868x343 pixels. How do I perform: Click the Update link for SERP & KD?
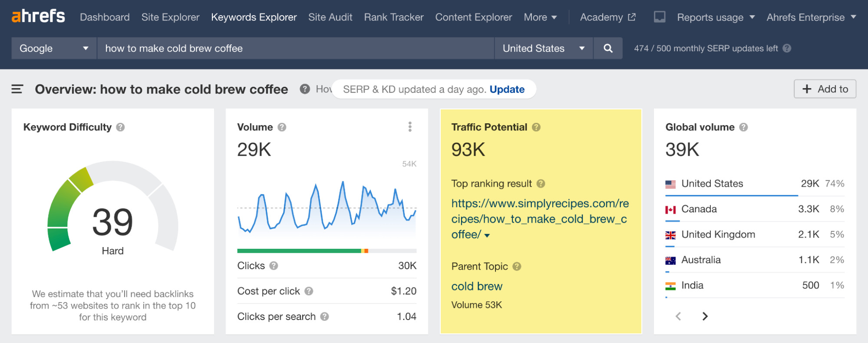507,89
